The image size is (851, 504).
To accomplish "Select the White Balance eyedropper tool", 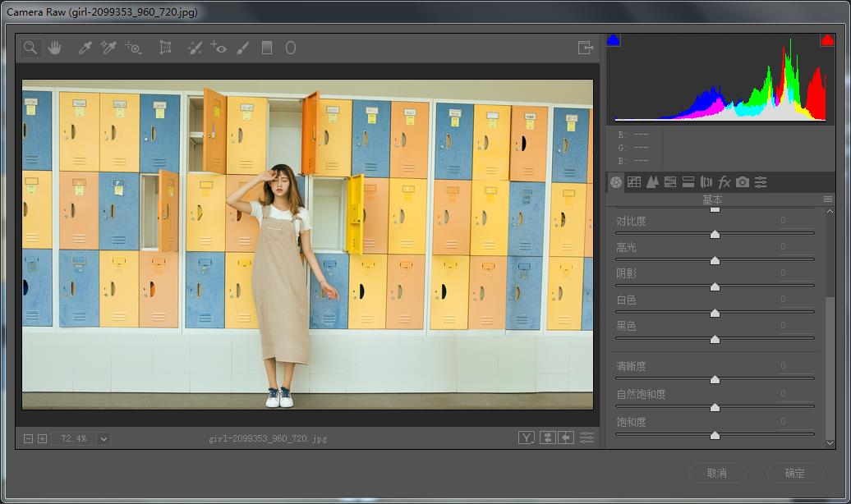I will (84, 48).
